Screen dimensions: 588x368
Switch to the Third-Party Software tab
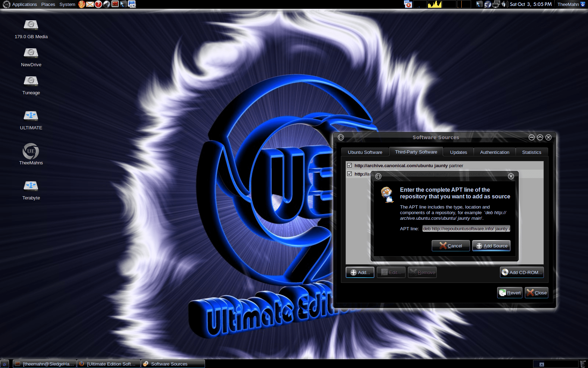(x=416, y=152)
